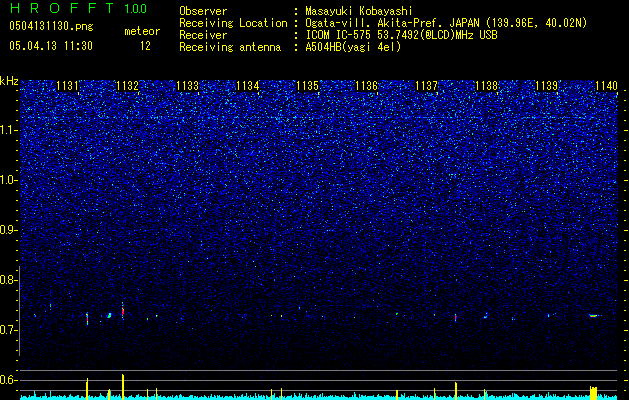
Task: Click the tallest yellow intensity spike before 1132
Action: point(123,386)
